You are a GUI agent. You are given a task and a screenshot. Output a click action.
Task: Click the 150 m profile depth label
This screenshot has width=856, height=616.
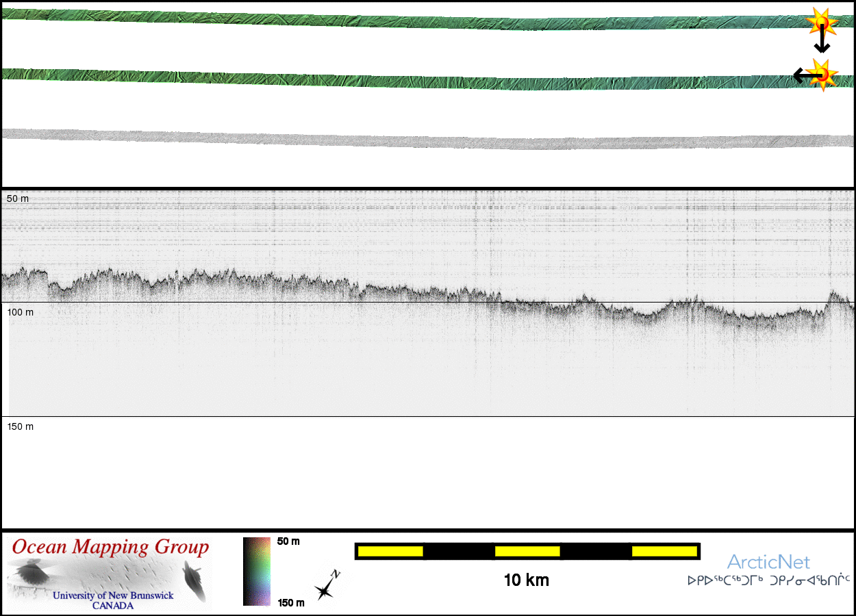[x=21, y=426]
